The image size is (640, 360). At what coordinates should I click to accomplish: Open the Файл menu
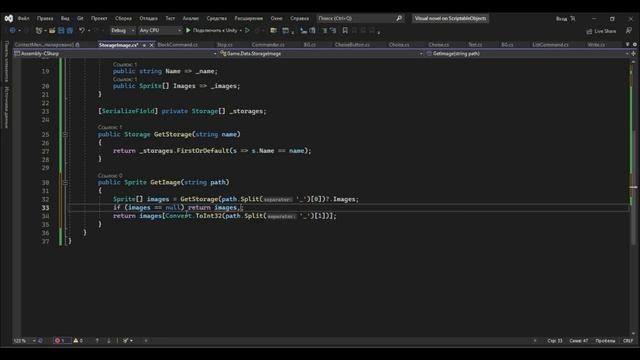click(x=23, y=18)
